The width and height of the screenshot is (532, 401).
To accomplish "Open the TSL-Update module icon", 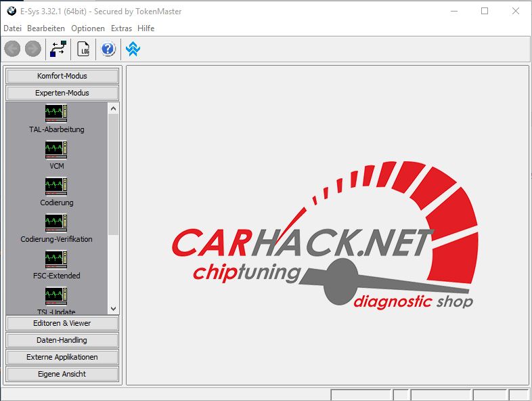I will click(56, 296).
